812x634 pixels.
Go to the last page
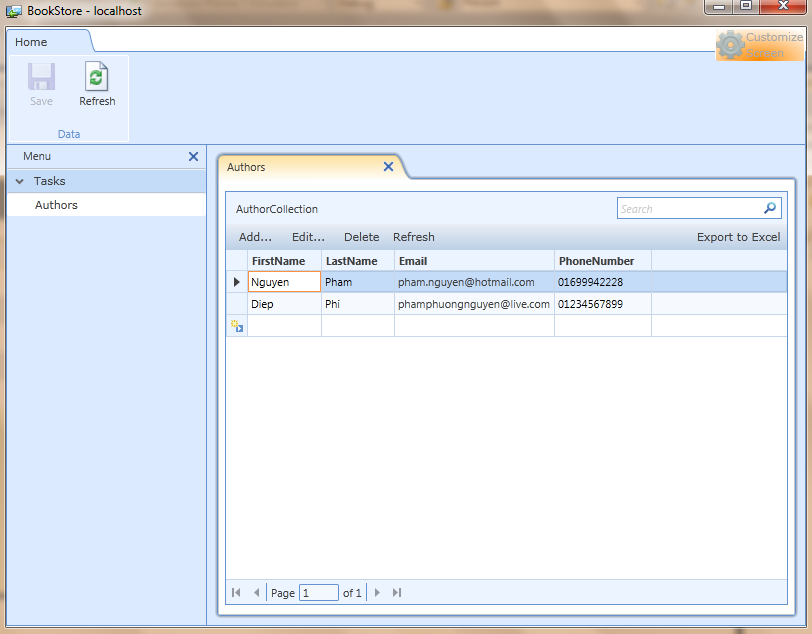tap(397, 593)
